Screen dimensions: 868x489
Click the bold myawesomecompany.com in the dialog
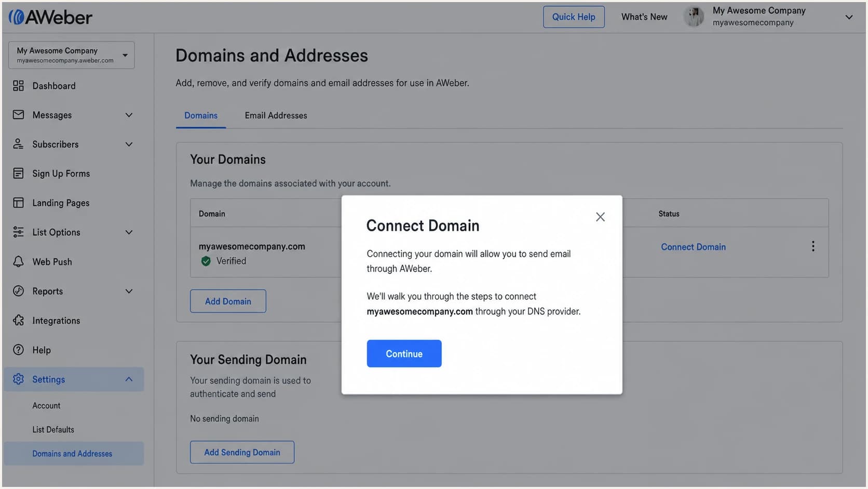click(x=419, y=311)
